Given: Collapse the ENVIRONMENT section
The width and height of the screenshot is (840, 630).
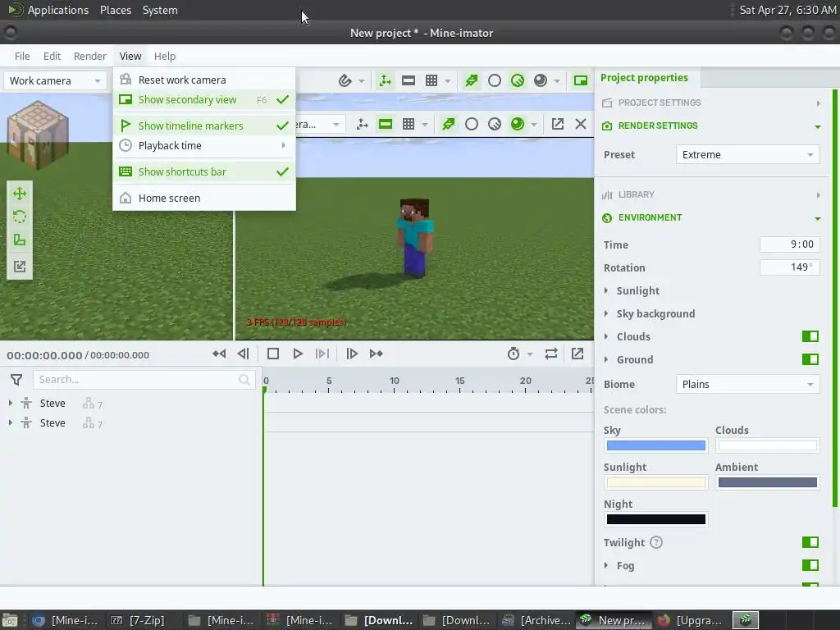Looking at the screenshot, I should tap(711, 218).
